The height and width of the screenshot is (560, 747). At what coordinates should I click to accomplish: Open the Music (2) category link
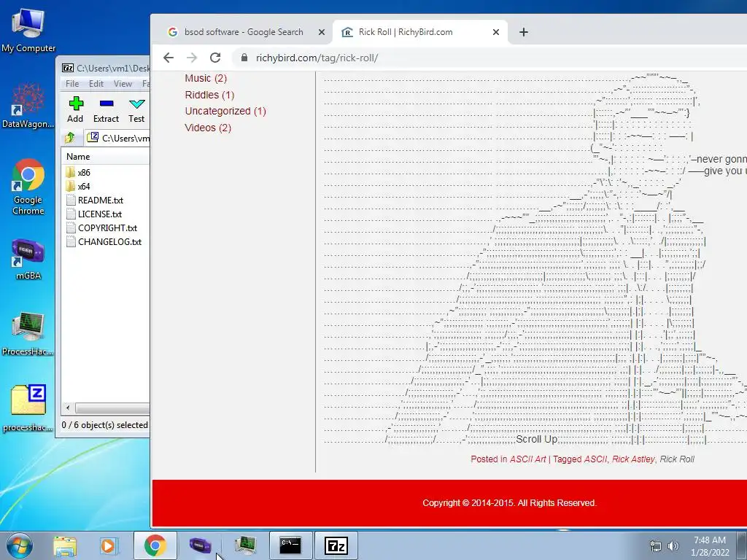pyautogui.click(x=206, y=78)
